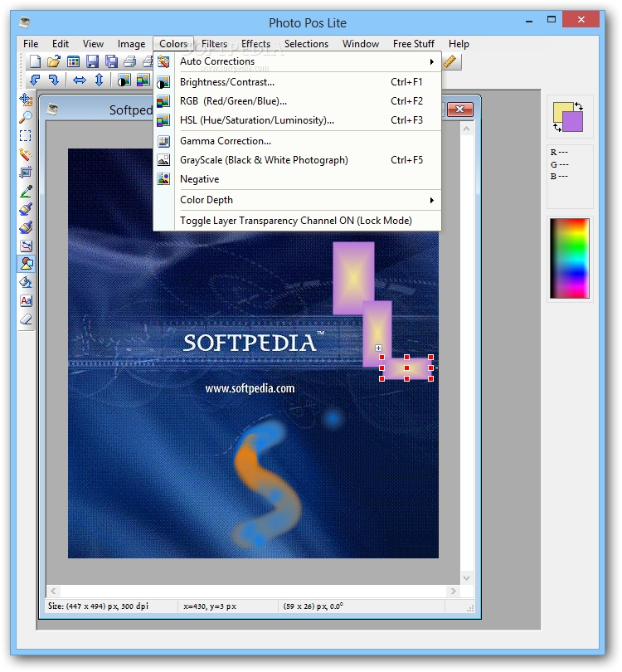The height and width of the screenshot is (672, 622).
Task: Rotate image left with curved arrow
Action: pos(35,80)
